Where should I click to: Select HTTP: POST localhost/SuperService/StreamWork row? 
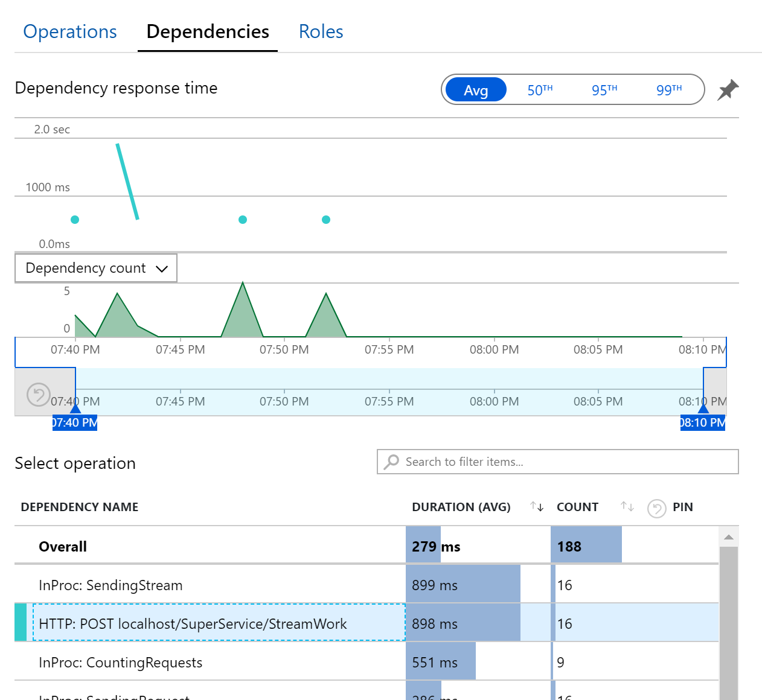(x=367, y=623)
